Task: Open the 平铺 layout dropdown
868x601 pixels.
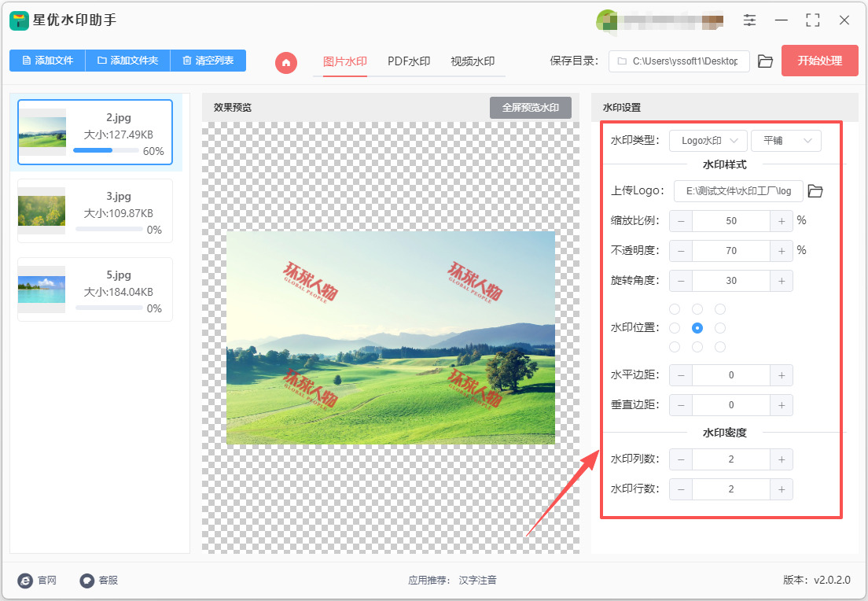Action: 786,141
